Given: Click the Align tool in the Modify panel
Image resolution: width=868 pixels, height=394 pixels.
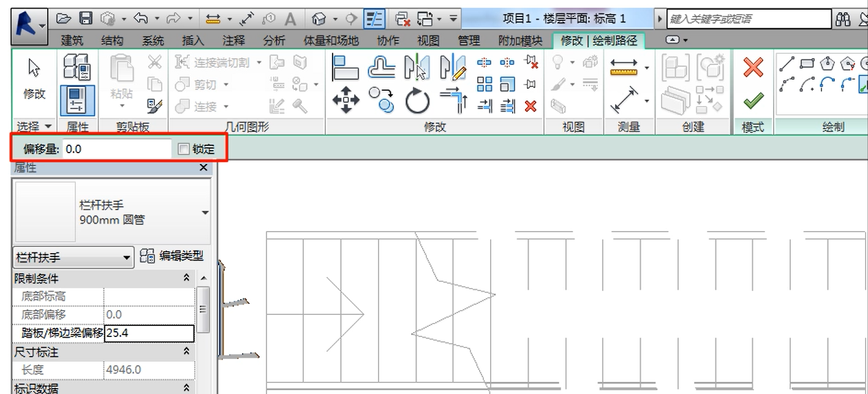Looking at the screenshot, I should click(345, 67).
